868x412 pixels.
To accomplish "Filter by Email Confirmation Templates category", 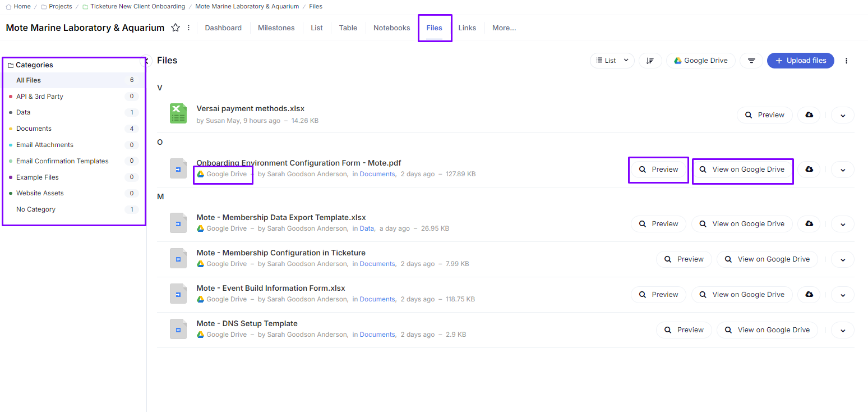I will 73,161.
